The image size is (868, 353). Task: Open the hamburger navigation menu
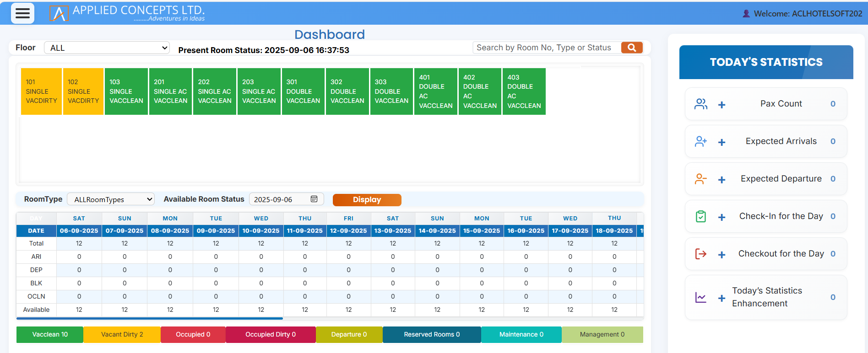click(x=22, y=13)
